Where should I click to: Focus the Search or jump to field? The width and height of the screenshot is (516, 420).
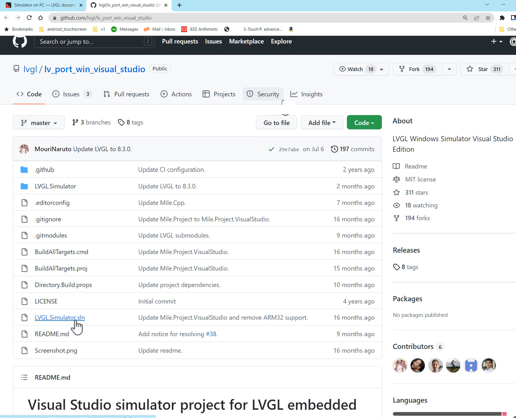(x=94, y=42)
